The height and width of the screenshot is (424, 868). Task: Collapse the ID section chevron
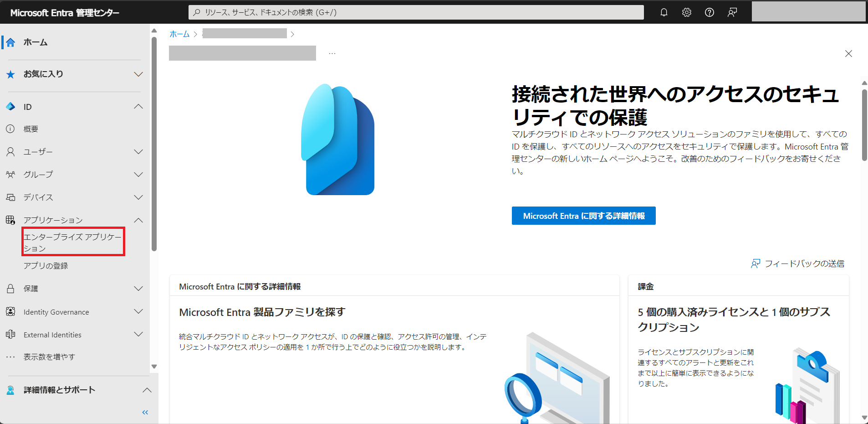coord(138,107)
